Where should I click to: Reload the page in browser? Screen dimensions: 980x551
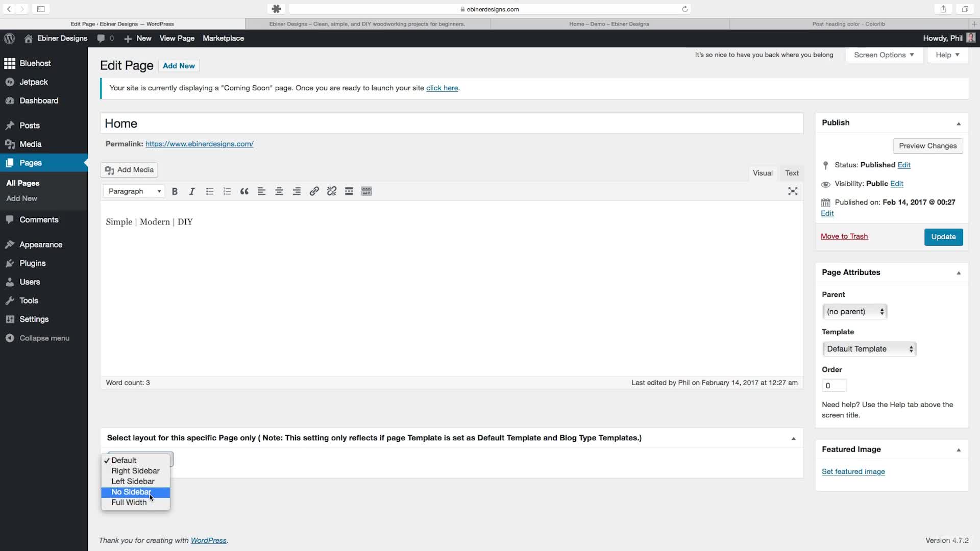pyautogui.click(x=685, y=9)
